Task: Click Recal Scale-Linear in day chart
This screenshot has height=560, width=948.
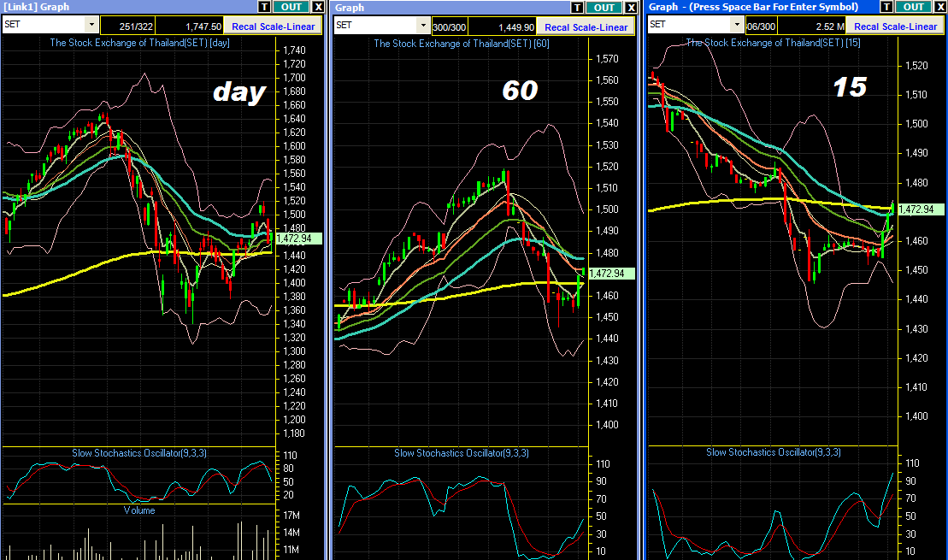Action: tap(274, 27)
